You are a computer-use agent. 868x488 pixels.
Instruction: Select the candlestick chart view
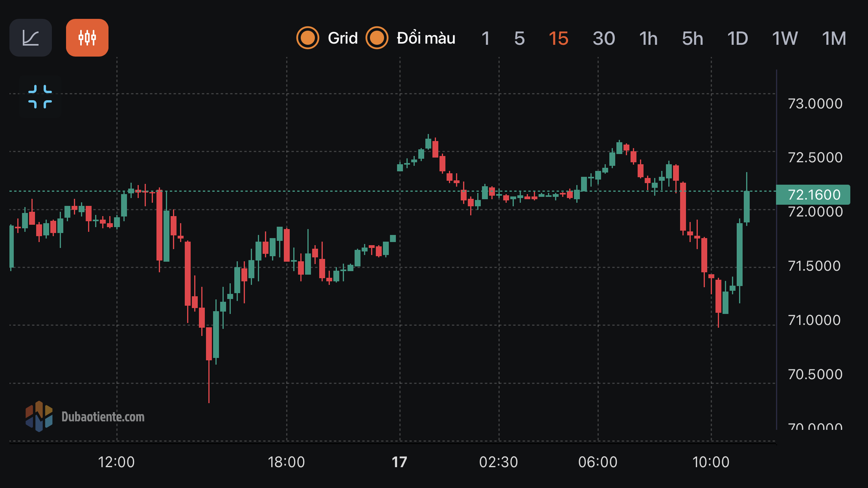[x=87, y=38]
